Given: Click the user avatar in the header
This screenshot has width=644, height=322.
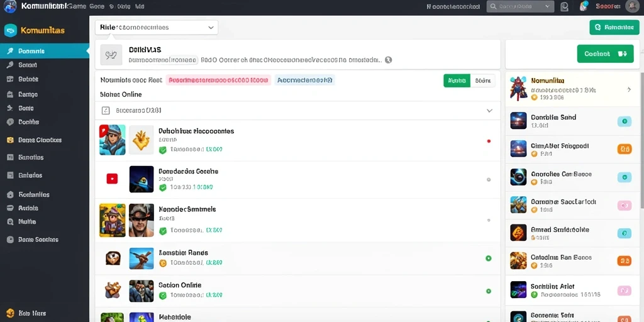Looking at the screenshot, I should [x=633, y=6].
